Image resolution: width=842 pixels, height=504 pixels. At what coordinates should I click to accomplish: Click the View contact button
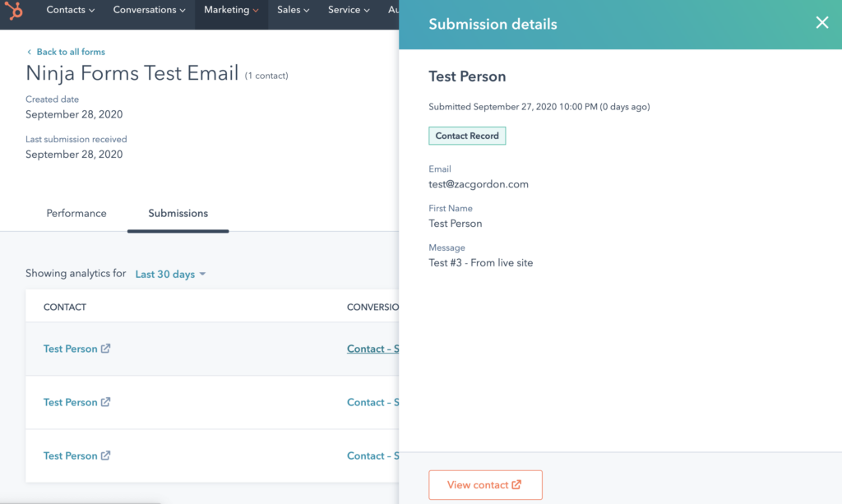(485, 484)
